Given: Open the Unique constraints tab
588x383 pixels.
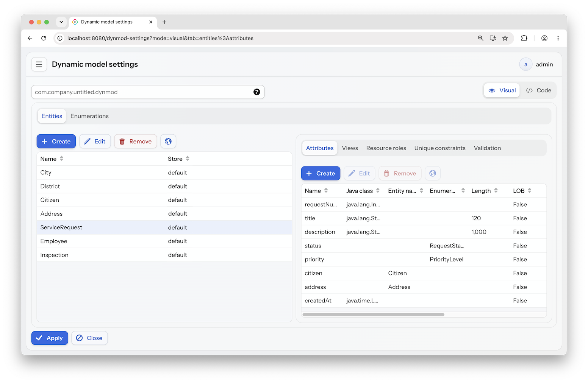Looking at the screenshot, I should coord(440,148).
